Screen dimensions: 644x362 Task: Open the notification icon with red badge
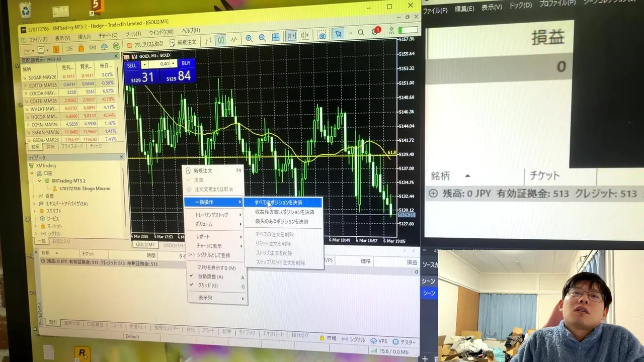(375, 32)
